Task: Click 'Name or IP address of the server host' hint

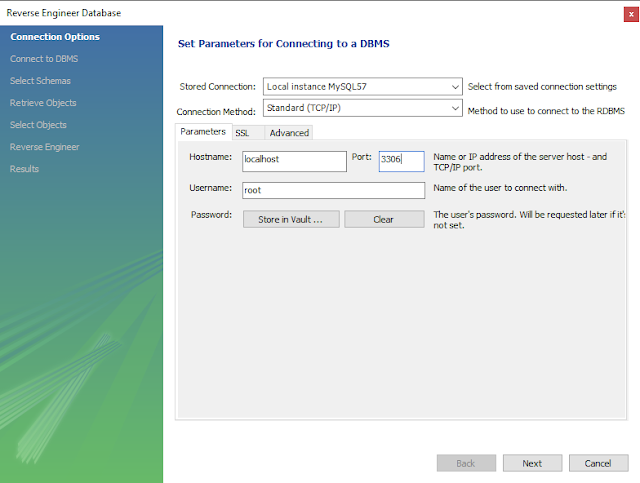Action: (x=520, y=162)
